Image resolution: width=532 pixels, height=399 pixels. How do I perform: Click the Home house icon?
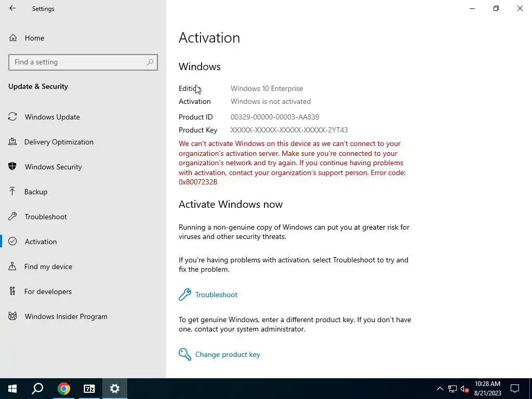[13, 37]
